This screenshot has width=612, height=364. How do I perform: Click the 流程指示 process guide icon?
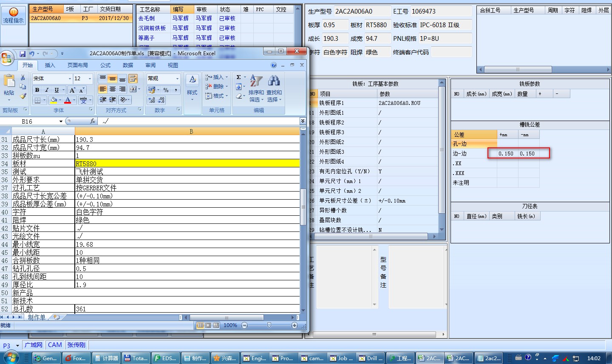coord(13,15)
